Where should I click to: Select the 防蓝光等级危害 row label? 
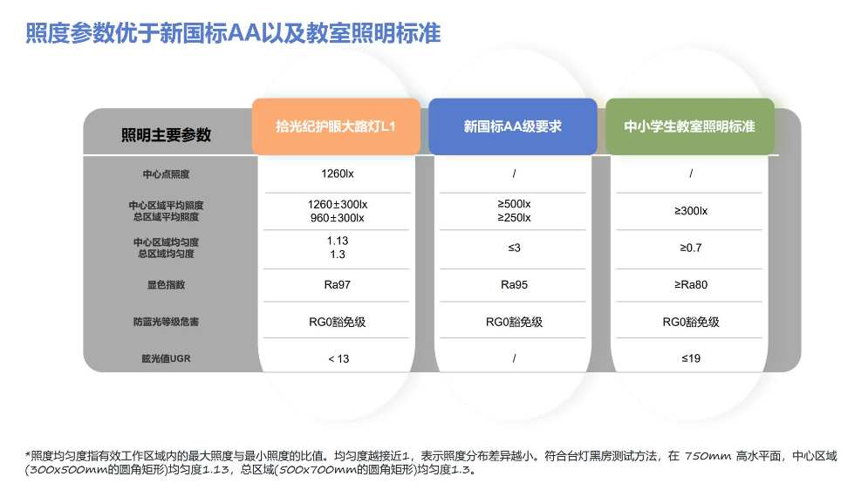166,322
